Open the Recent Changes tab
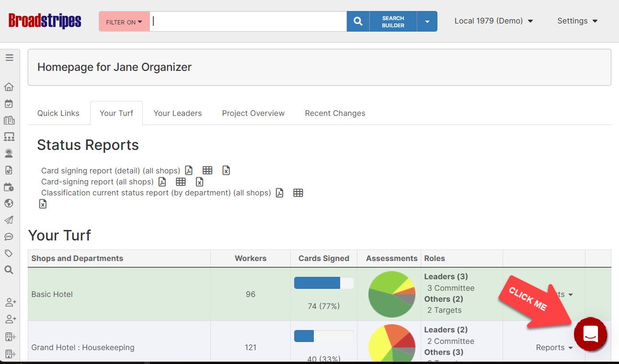The width and height of the screenshot is (619, 364). 335,114
